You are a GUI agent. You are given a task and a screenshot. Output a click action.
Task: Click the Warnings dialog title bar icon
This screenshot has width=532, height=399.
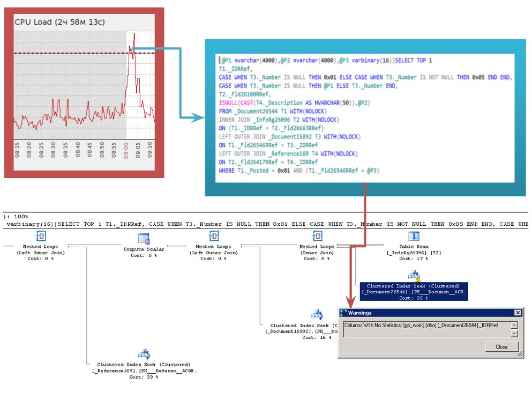click(x=343, y=313)
